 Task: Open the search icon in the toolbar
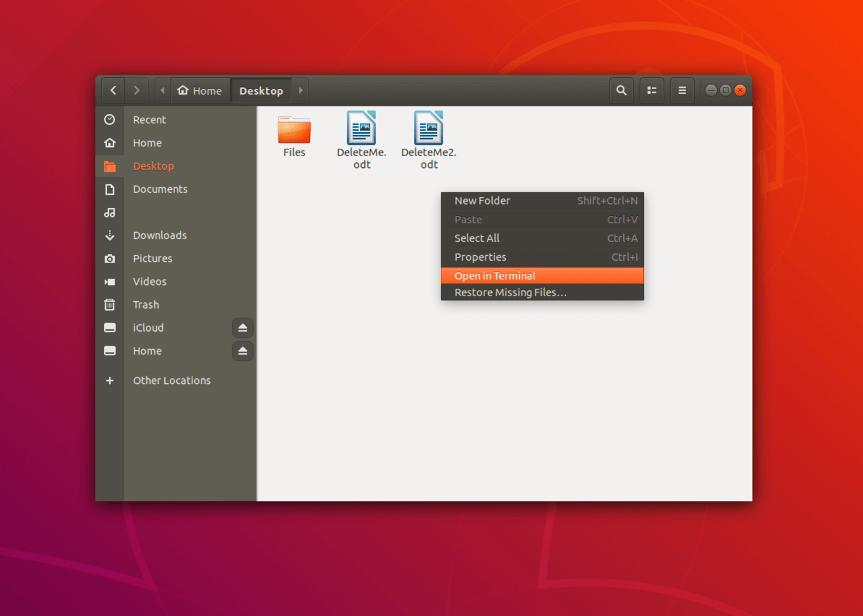coord(621,90)
